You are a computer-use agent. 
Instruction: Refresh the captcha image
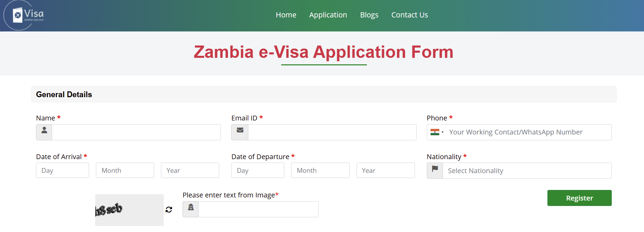[169, 209]
